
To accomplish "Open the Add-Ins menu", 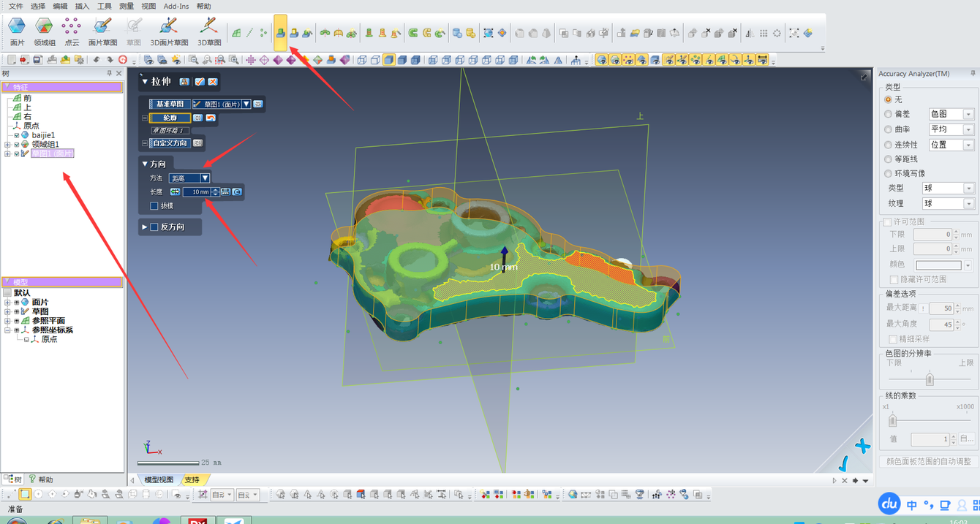I will point(176,6).
